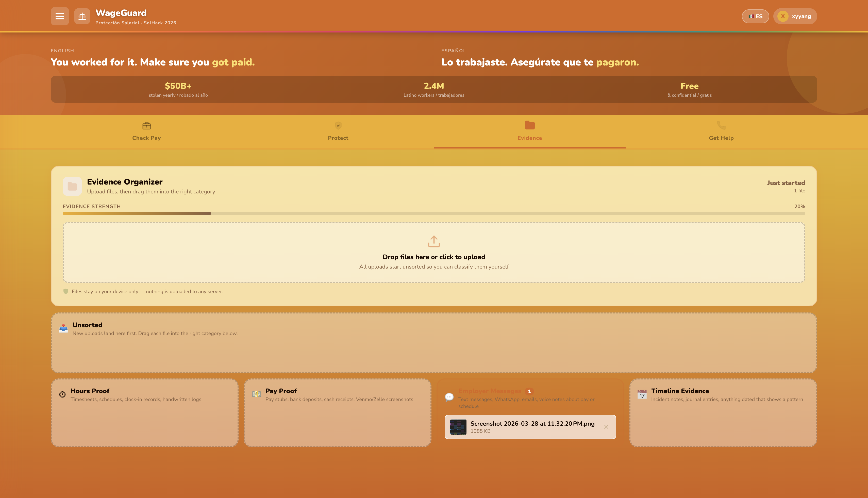Click Drop files here to upload
The image size is (868, 498).
pyautogui.click(x=434, y=257)
